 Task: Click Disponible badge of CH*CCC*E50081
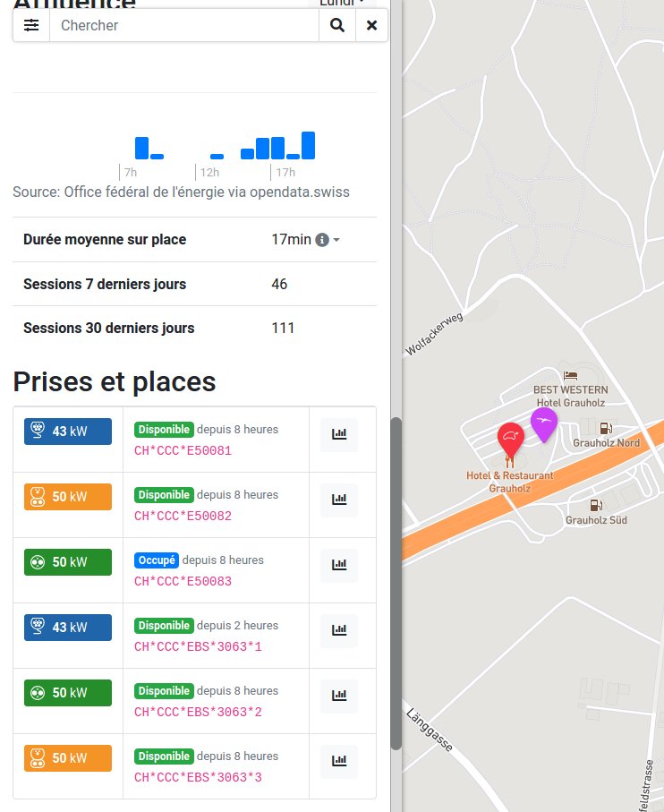point(164,430)
